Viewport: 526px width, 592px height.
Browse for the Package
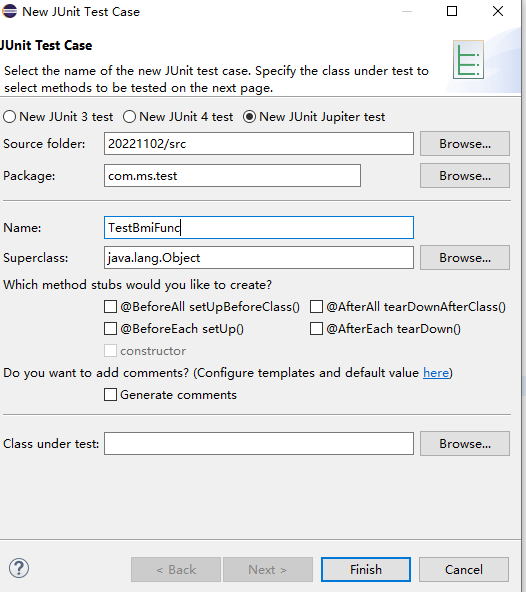[x=465, y=176]
